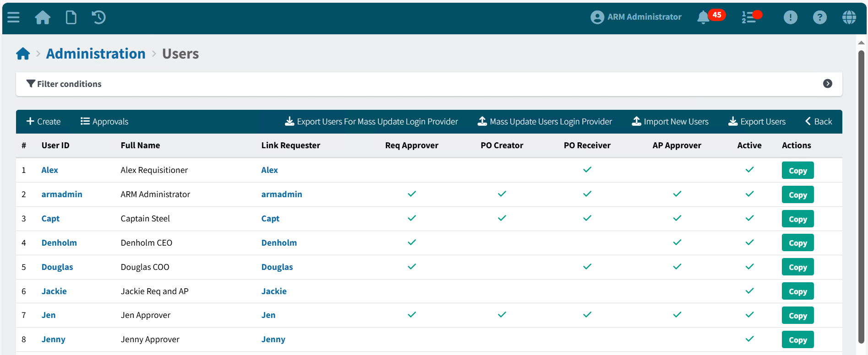Open the hamburger navigation menu
Image resolution: width=868 pixels, height=355 pixels.
(13, 17)
